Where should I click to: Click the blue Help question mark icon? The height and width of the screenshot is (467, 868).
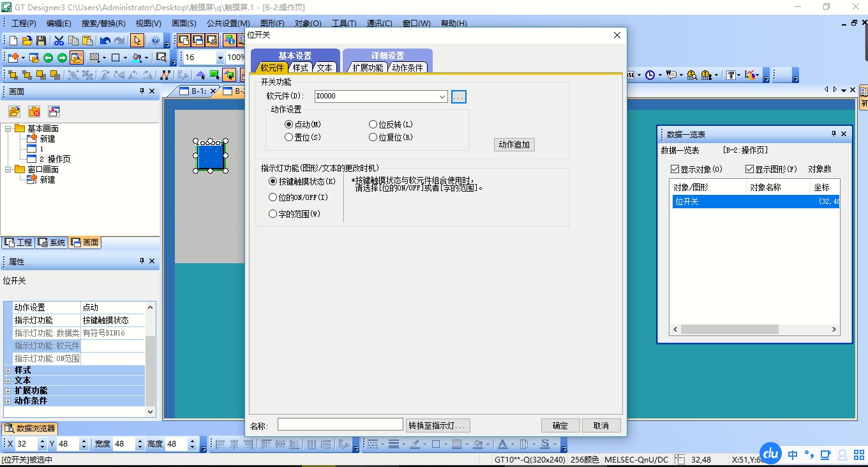[x=154, y=40]
